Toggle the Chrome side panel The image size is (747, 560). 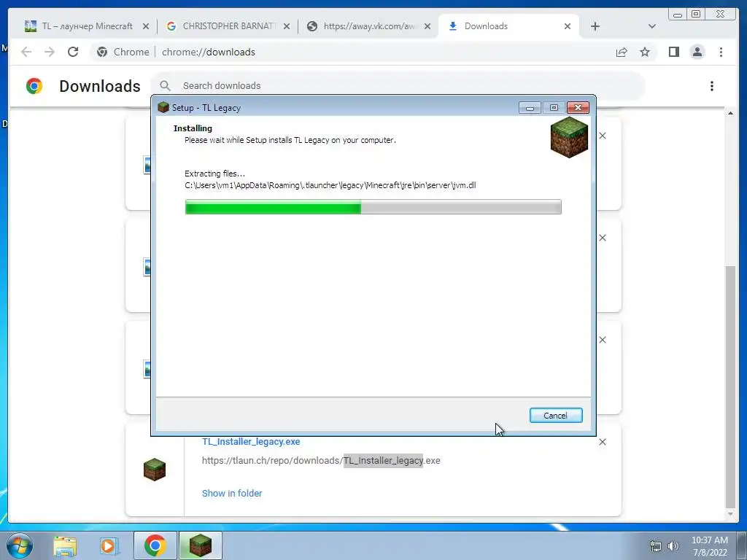click(673, 52)
